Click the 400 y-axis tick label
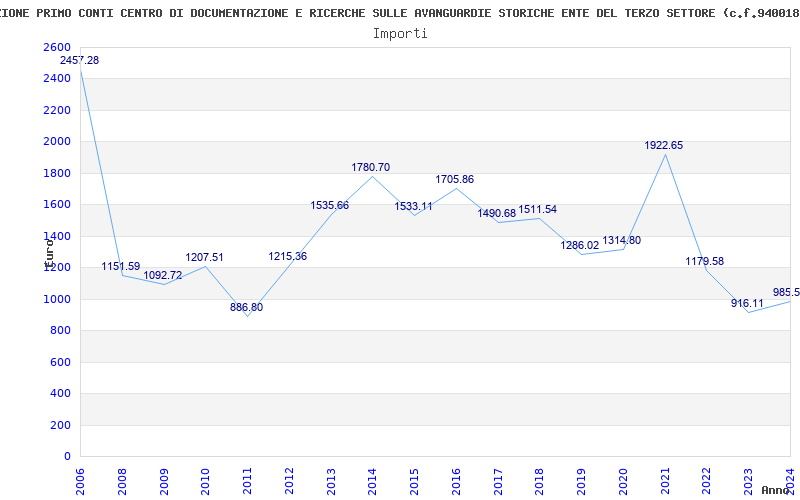The width and height of the screenshot is (800, 500). pos(61,394)
